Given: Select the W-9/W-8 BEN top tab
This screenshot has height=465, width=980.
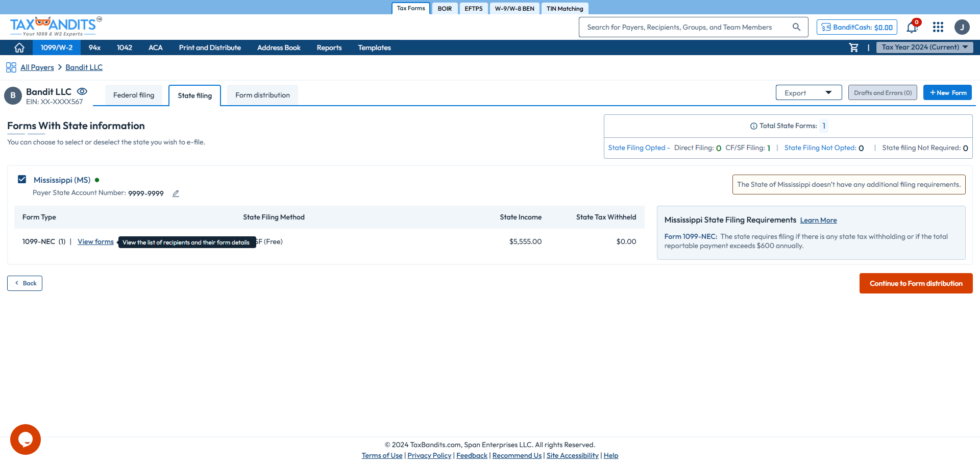Looking at the screenshot, I should [514, 9].
